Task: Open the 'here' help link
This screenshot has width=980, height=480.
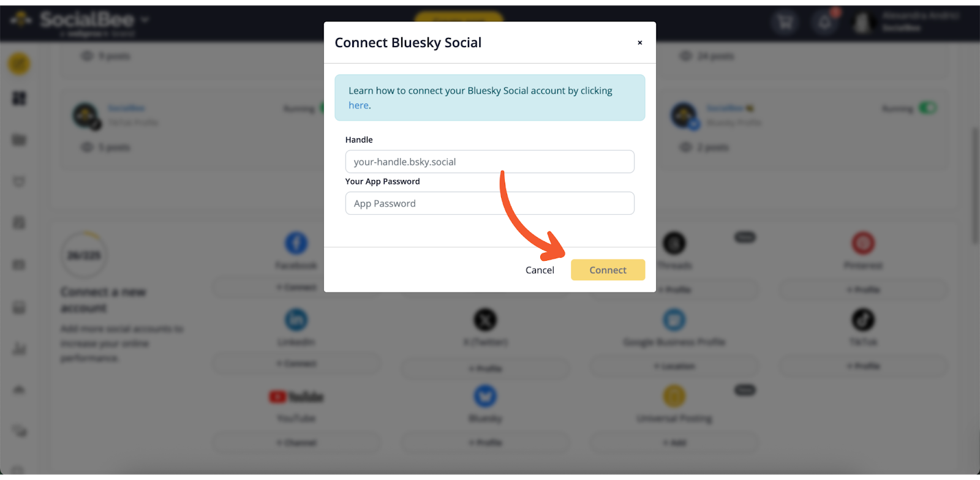Action: (x=358, y=105)
